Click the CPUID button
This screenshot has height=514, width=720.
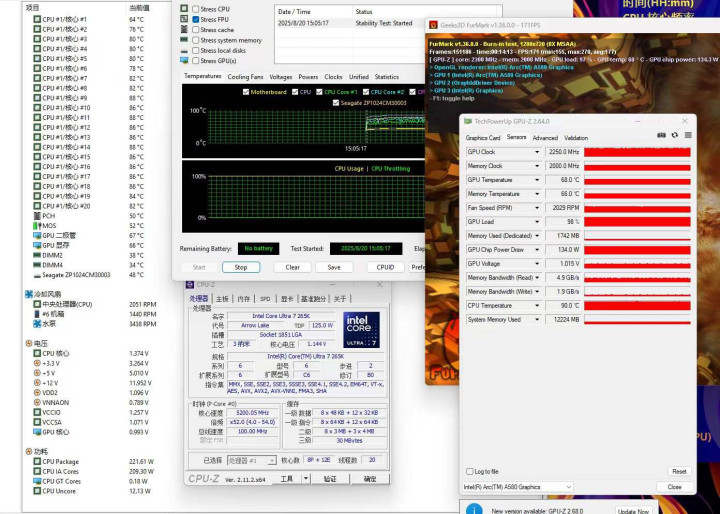click(385, 267)
